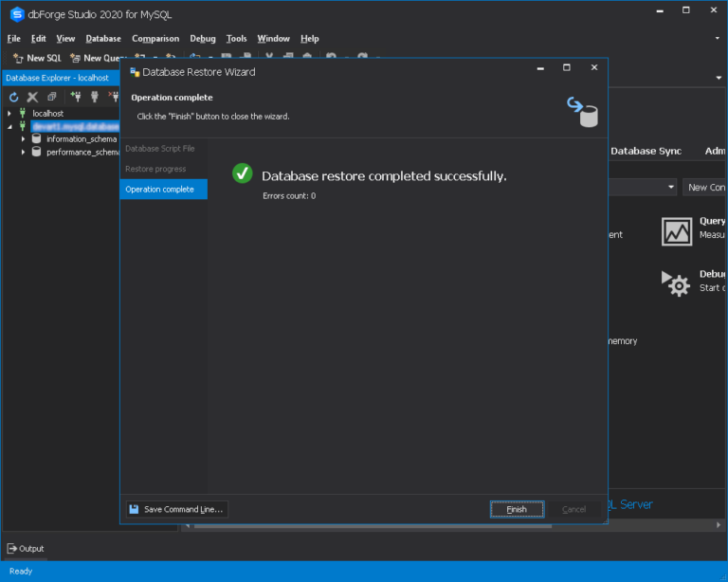
Task: Open the Comparison menu
Action: [x=155, y=39]
